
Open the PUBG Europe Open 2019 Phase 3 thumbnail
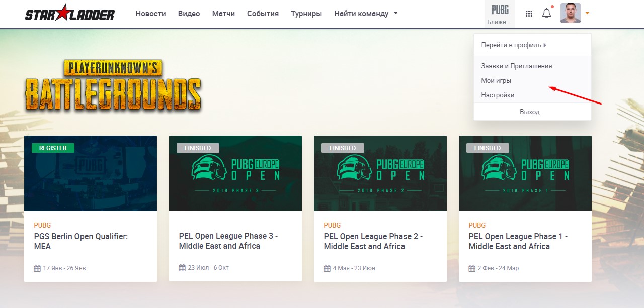[x=235, y=173]
